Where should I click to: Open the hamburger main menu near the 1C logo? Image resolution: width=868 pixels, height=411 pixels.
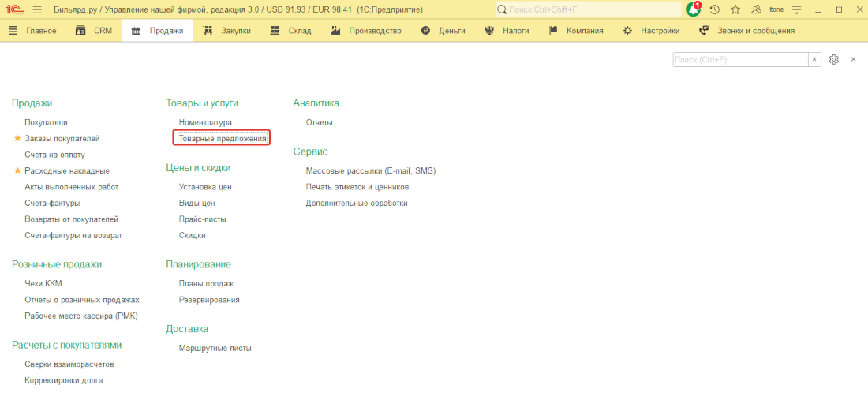pos(37,9)
